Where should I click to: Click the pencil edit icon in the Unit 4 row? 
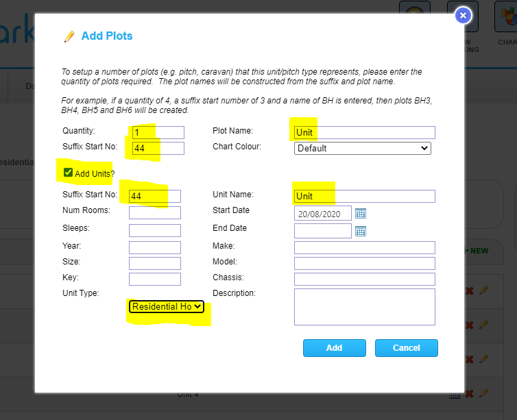(x=484, y=393)
